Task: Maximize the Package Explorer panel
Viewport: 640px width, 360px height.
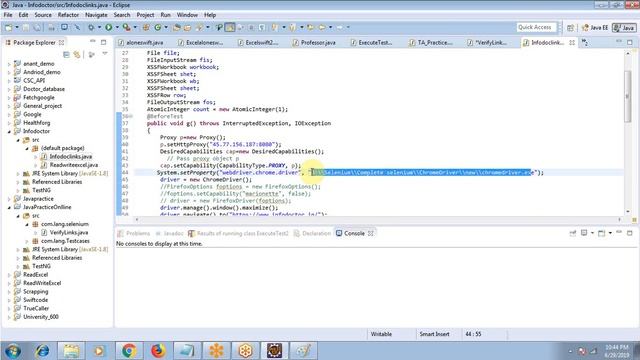Action: (104, 42)
